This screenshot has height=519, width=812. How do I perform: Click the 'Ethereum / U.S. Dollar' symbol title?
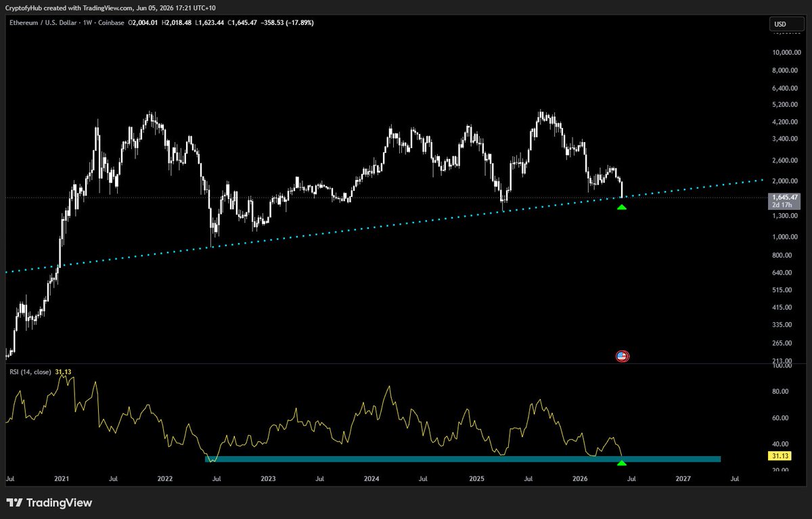click(45, 23)
